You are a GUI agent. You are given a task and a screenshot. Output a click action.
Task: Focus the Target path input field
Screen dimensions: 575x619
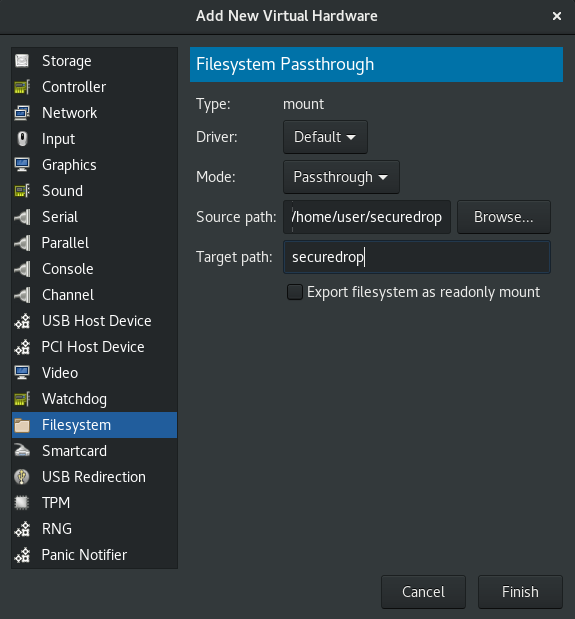(417, 257)
